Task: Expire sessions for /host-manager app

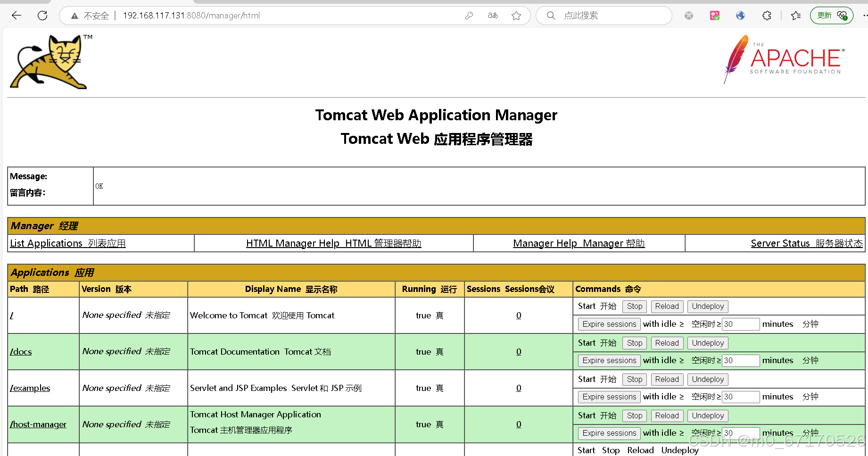Action: coord(609,433)
